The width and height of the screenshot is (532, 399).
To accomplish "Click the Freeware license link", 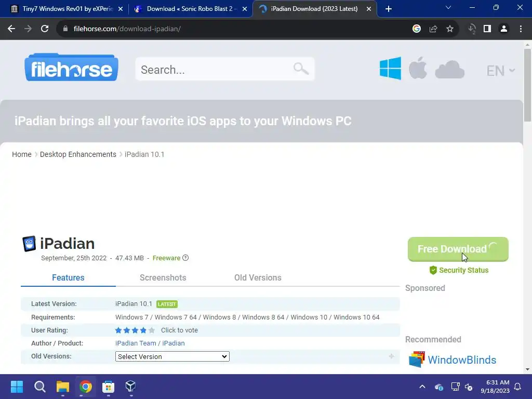I will (x=167, y=258).
